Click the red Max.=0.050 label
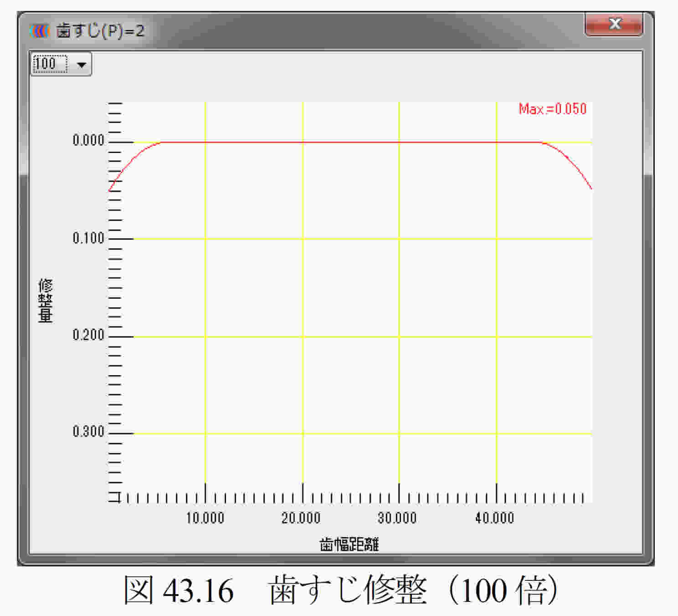The width and height of the screenshot is (678, 616). pos(552,109)
